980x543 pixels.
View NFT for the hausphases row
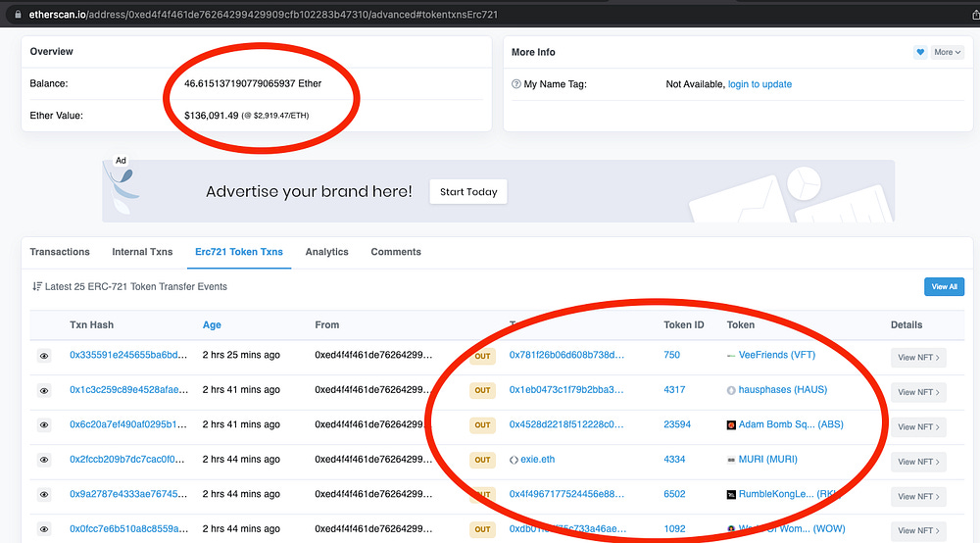[918, 392]
